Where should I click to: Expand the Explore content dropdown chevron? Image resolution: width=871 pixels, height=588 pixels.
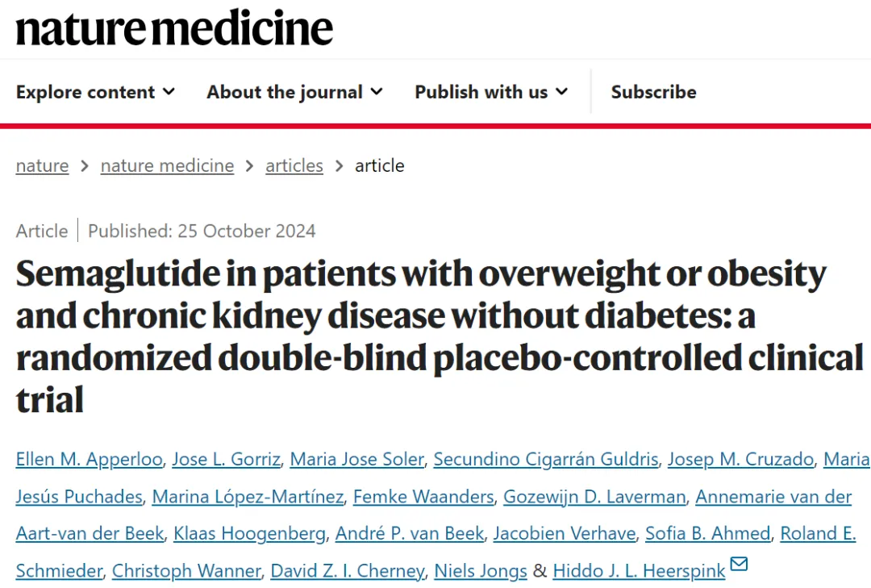point(169,92)
